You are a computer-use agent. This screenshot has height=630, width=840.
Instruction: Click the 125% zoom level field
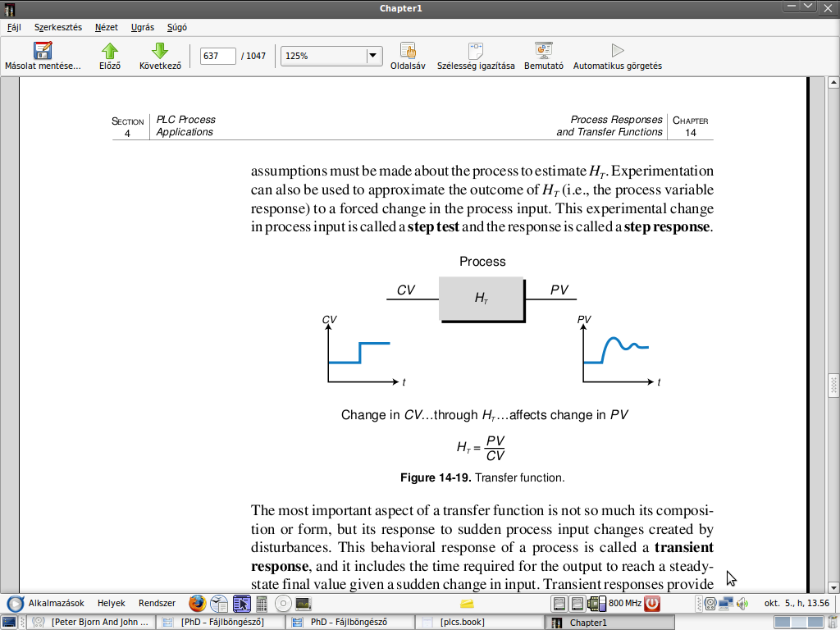click(x=323, y=56)
